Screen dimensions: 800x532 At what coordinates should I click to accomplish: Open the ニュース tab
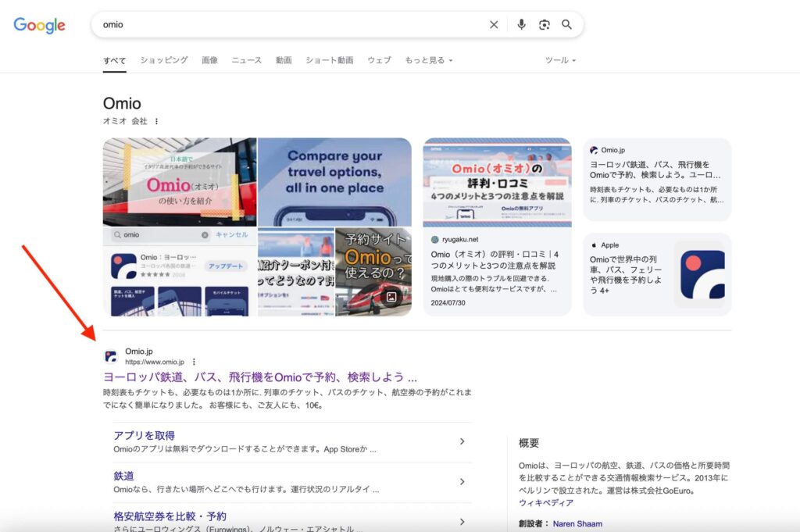(x=246, y=60)
